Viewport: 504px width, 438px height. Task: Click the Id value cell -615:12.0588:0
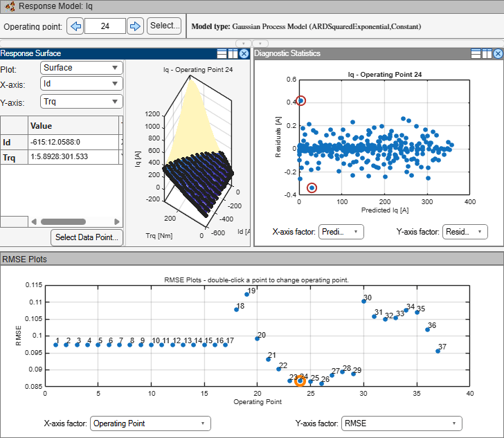point(73,142)
